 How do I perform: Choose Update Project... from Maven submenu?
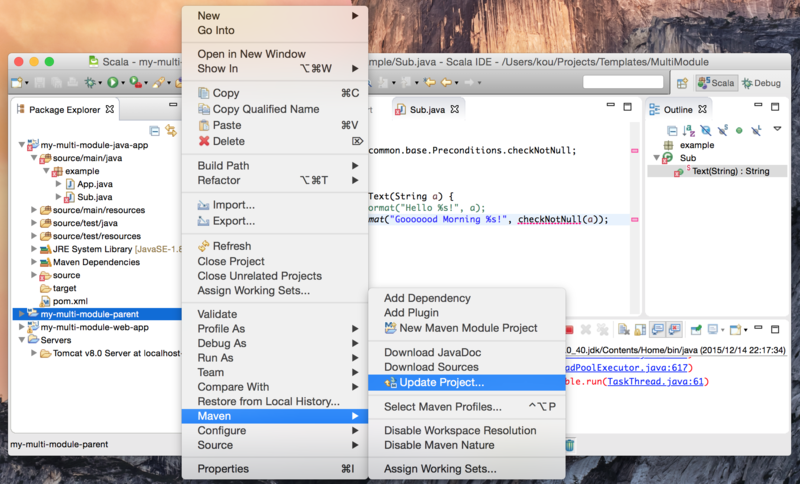point(466,383)
